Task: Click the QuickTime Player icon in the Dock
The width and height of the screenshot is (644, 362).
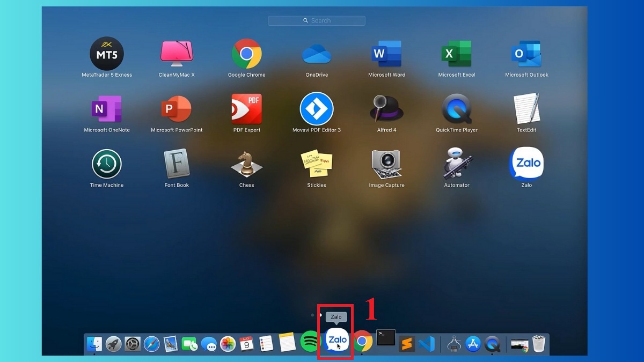Action: 492,344
